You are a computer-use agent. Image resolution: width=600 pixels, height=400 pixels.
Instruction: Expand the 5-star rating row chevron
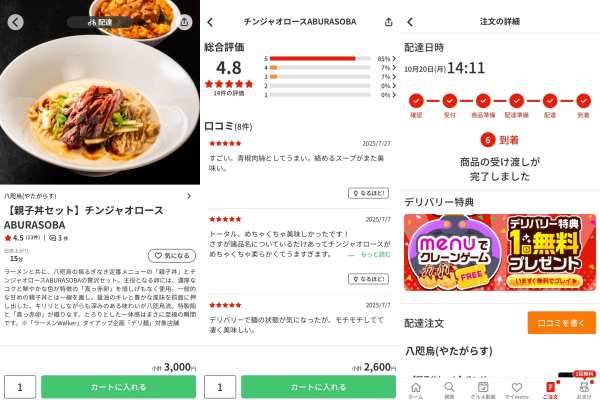click(394, 59)
